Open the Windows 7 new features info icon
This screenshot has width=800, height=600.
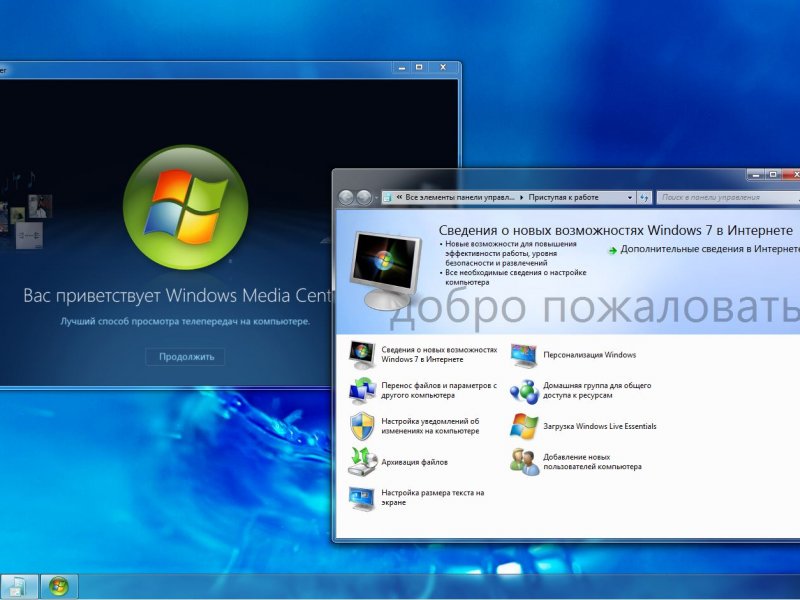coord(362,355)
